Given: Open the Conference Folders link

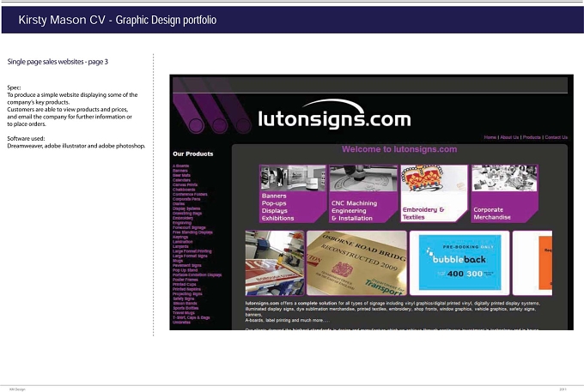Looking at the screenshot, I should click(x=190, y=194).
